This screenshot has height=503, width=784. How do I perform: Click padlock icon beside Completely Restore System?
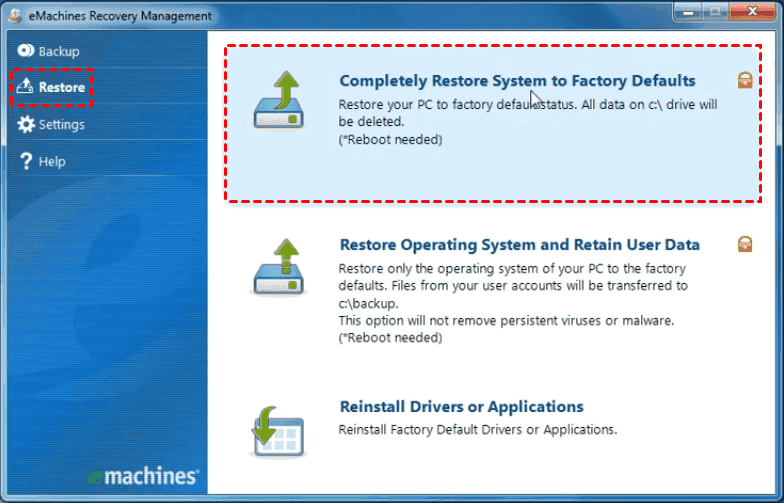point(745,80)
